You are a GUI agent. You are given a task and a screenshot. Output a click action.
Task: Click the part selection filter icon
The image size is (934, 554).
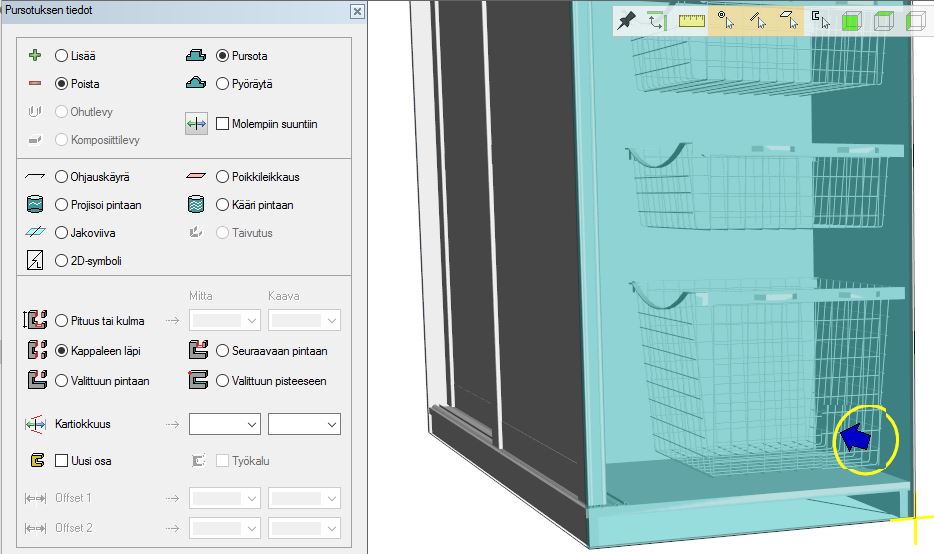[x=821, y=20]
